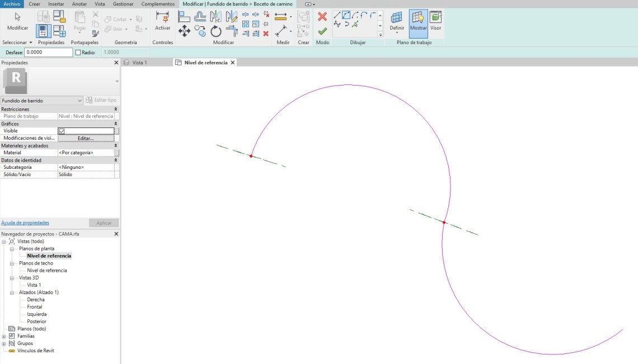Image resolution: width=638 pixels, height=364 pixels.
Task: Cancel edit mode with the red X
Action: point(322,17)
